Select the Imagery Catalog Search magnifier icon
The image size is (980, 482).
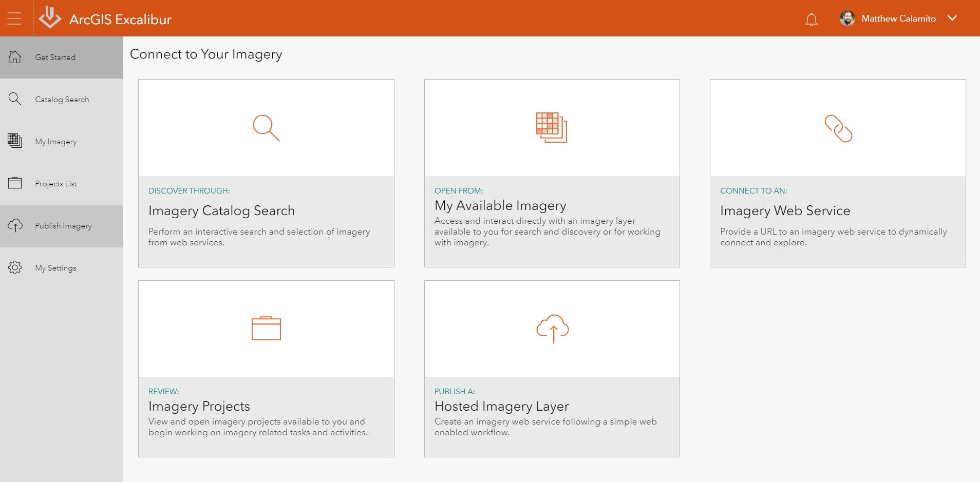(266, 127)
